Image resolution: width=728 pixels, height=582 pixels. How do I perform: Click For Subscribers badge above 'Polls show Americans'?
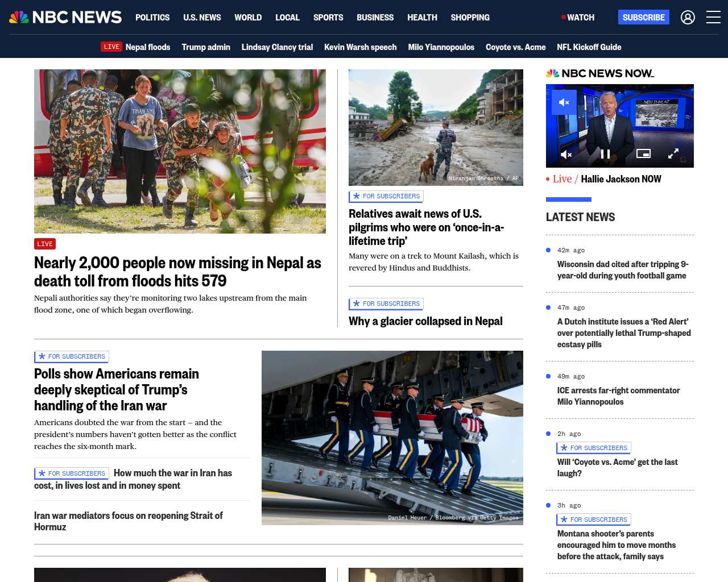click(x=72, y=356)
